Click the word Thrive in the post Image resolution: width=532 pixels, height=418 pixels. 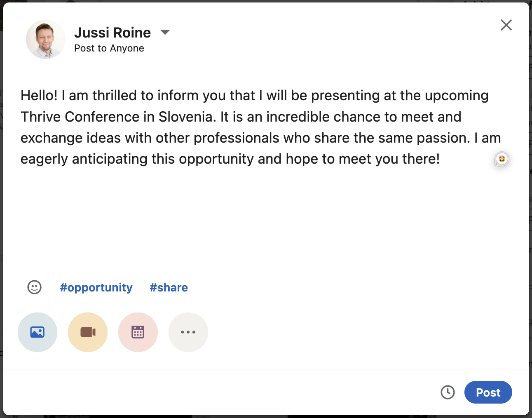point(41,117)
